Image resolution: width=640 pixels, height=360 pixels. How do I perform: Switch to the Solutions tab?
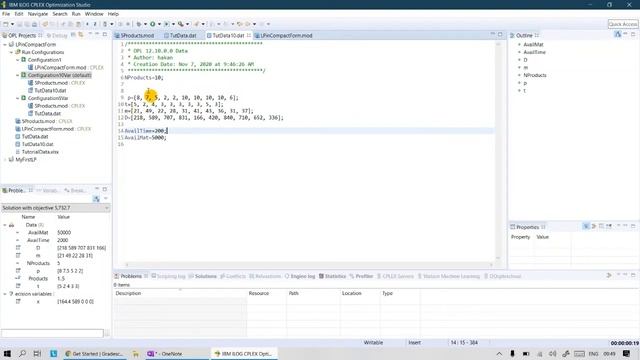point(203,276)
